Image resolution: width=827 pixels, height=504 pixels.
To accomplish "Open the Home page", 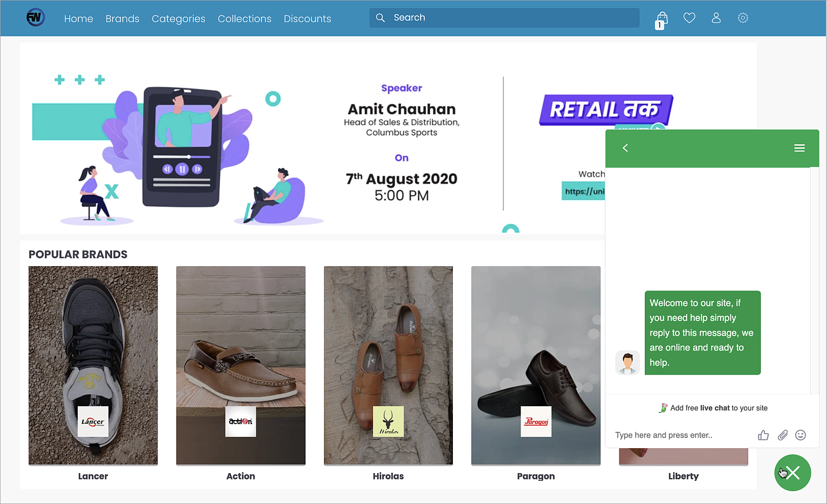I will click(79, 18).
